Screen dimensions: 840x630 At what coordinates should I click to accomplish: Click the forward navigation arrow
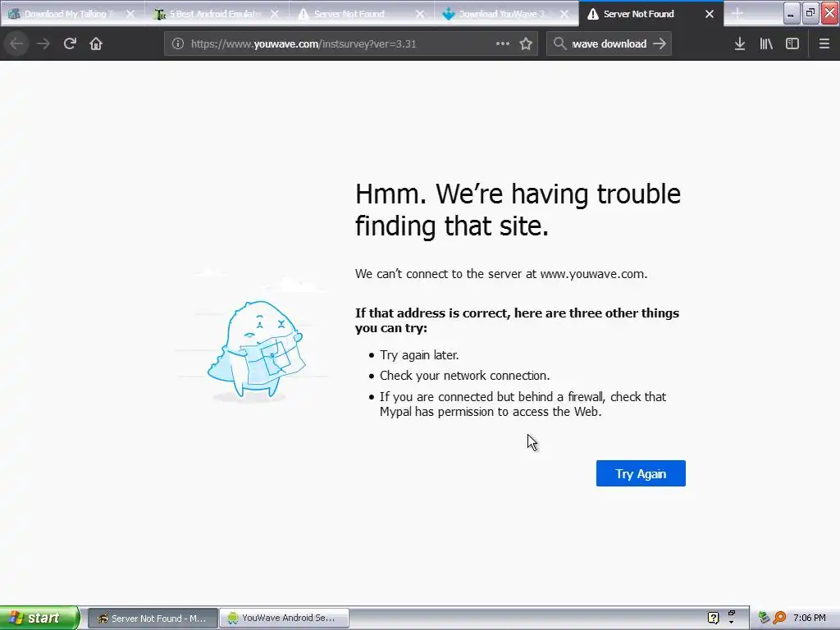pos(43,44)
